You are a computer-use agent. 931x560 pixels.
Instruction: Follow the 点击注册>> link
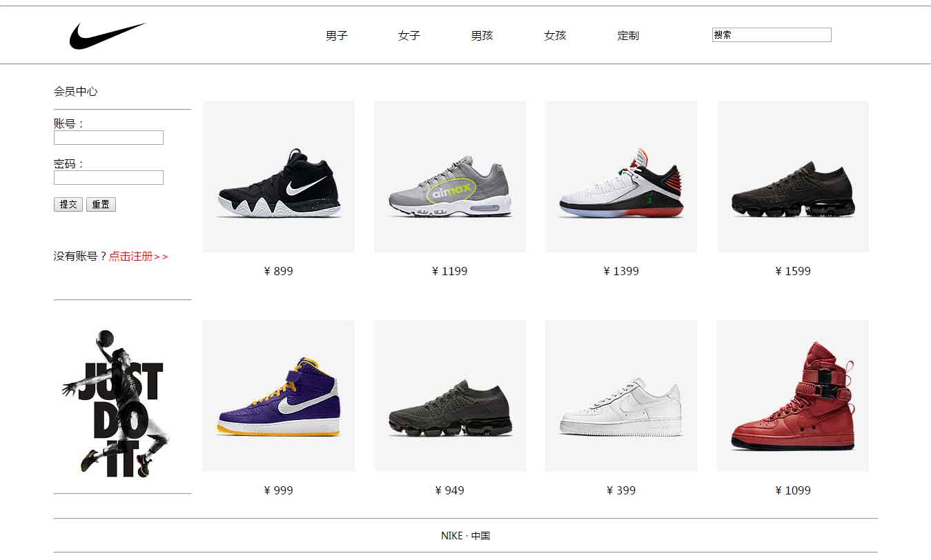click(x=139, y=257)
